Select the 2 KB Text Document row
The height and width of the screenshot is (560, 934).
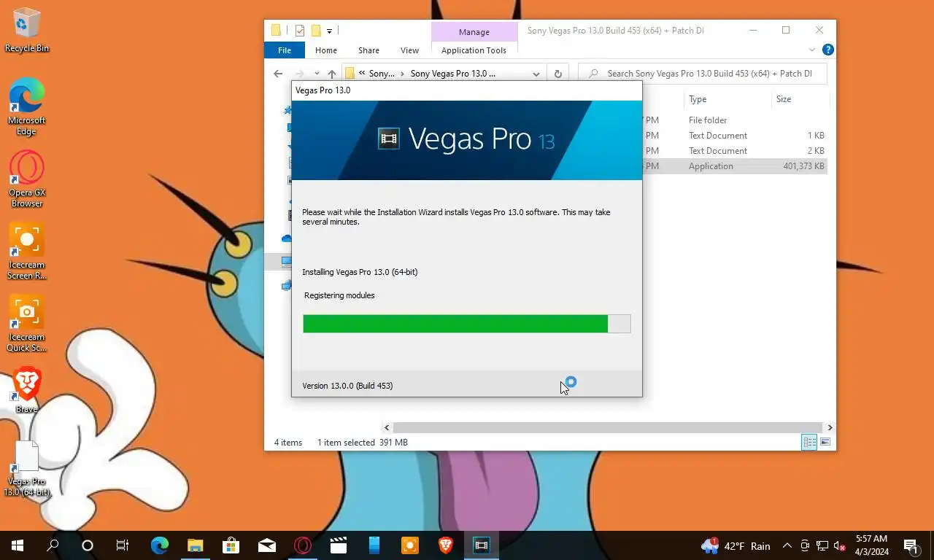736,151
